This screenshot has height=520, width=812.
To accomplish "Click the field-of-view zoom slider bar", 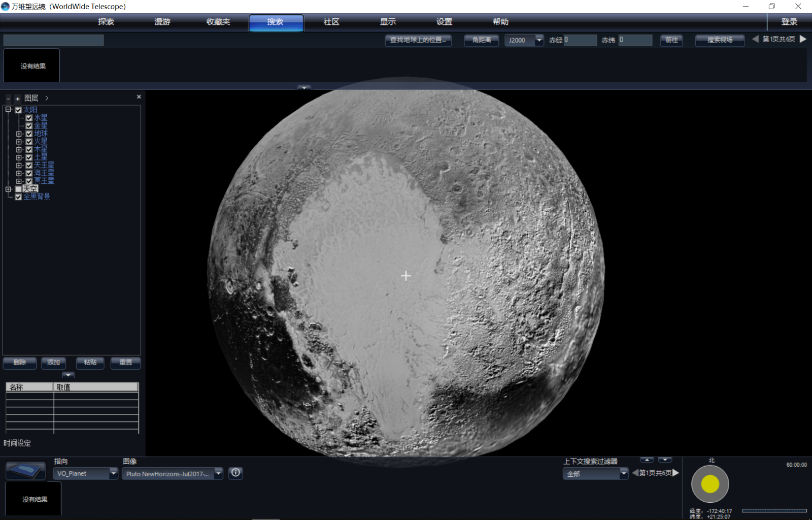I will [x=774, y=511].
